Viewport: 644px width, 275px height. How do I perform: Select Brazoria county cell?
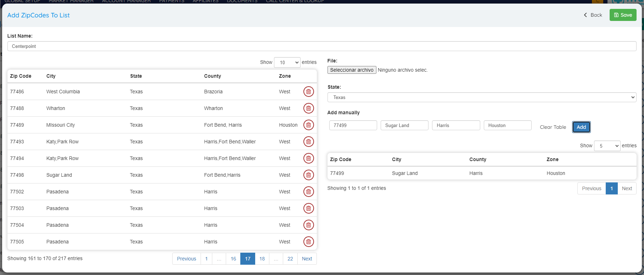(213, 92)
